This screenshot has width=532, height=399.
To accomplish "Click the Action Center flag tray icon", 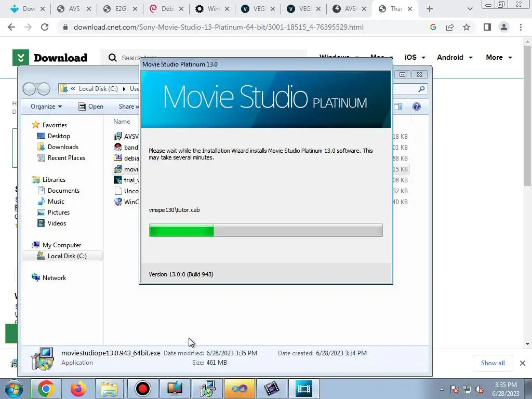I will coord(455,390).
